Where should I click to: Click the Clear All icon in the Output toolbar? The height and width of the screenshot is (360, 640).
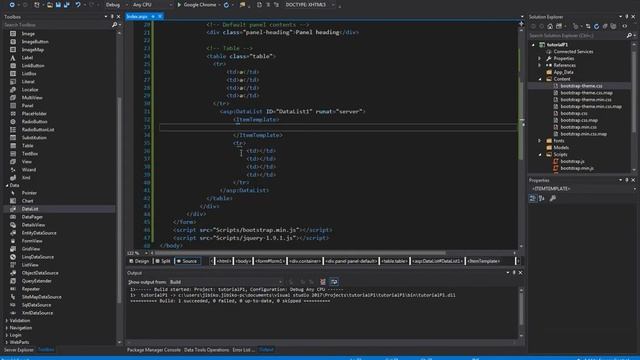(x=323, y=282)
